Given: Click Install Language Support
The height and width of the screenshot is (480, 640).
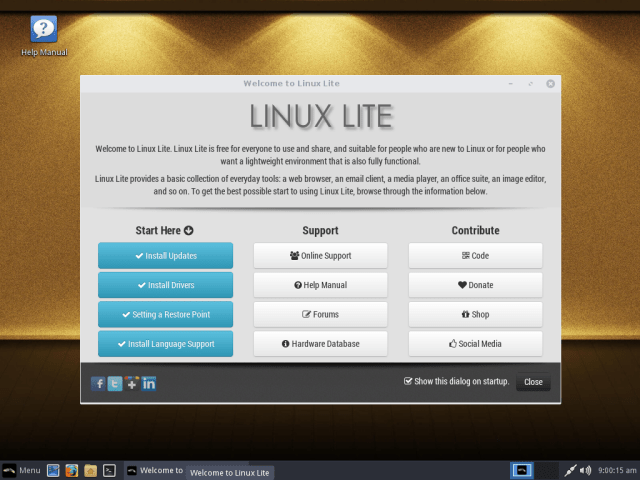Looking at the screenshot, I should (x=165, y=344).
